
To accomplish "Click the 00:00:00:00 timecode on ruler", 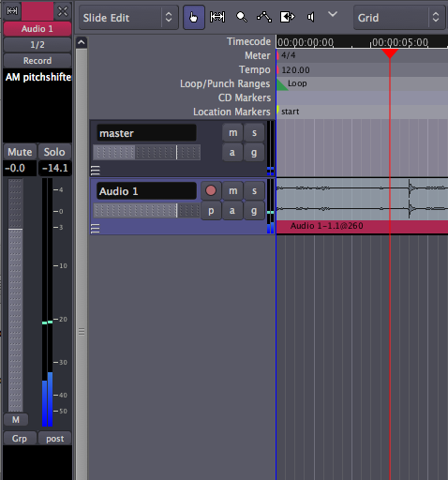I will coord(306,42).
